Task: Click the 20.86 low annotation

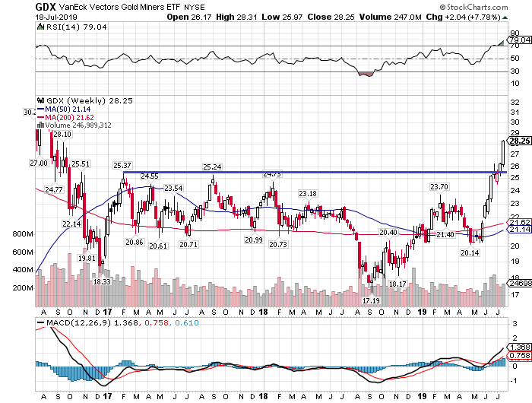Action: (135, 243)
